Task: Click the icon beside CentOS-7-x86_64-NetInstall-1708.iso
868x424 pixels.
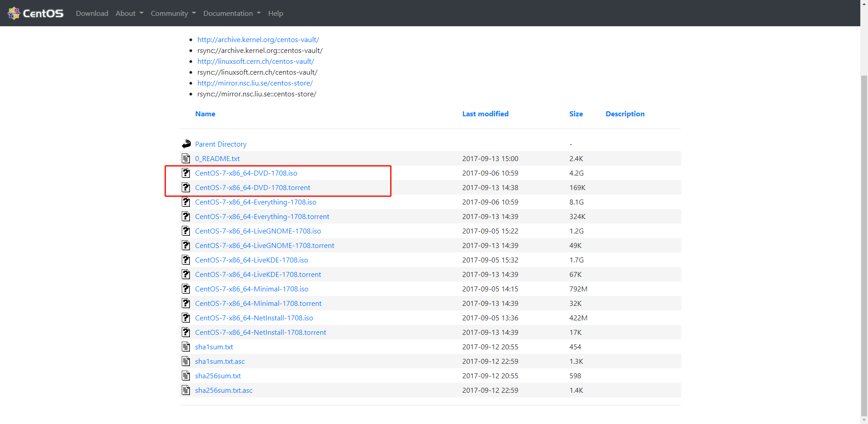Action: (186, 318)
